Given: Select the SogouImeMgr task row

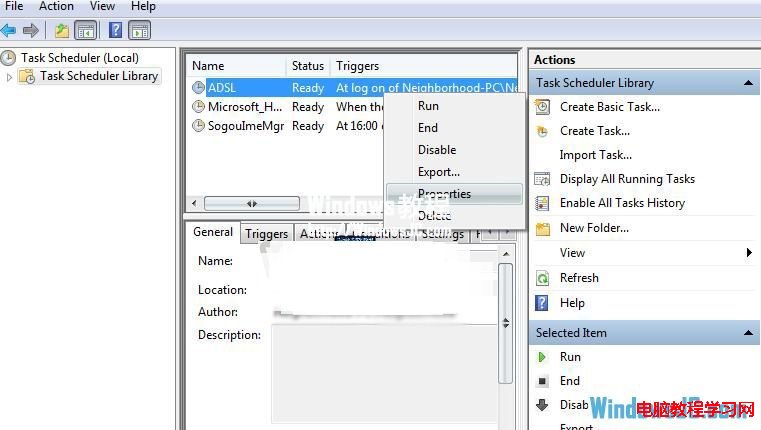Looking at the screenshot, I should (x=244, y=126).
